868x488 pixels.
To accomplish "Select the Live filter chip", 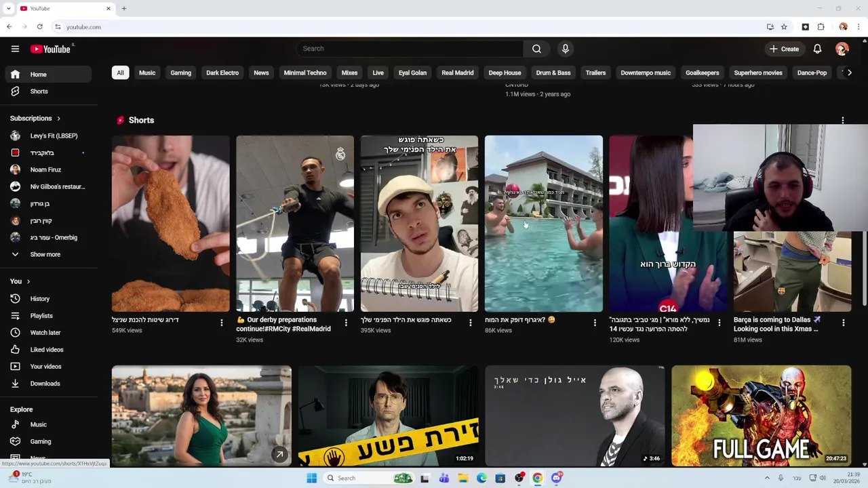I will click(x=378, y=73).
